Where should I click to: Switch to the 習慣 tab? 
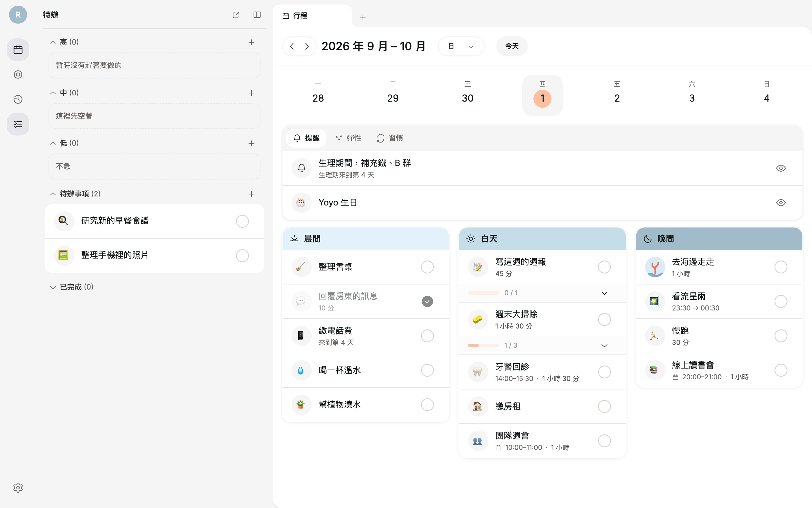390,138
